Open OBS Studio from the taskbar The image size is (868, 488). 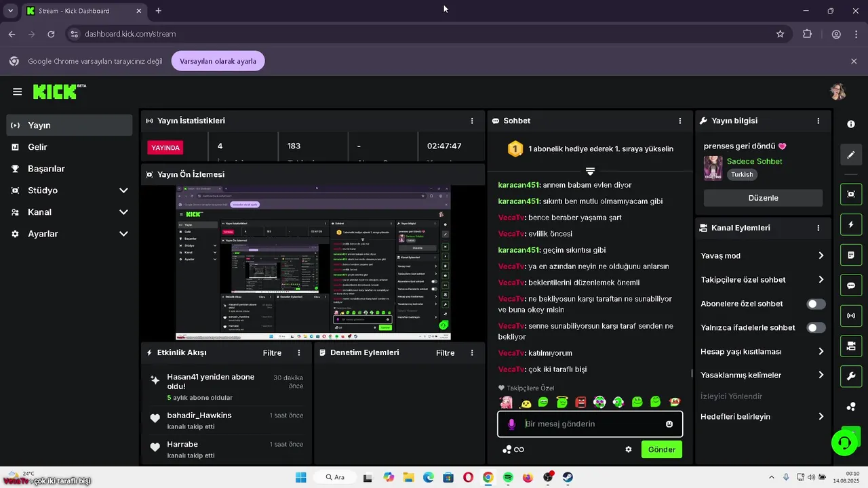[548, 477]
